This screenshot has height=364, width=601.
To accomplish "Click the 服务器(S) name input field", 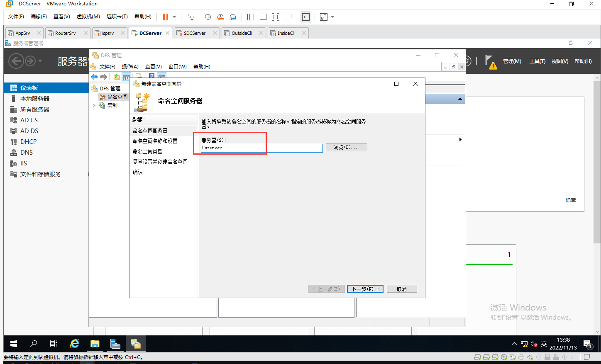I will [x=261, y=148].
